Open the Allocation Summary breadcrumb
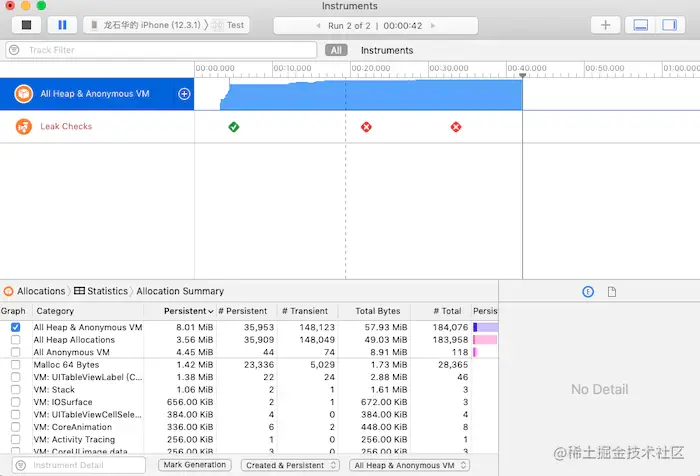Viewport: 700px width, 476px height. coord(180,291)
